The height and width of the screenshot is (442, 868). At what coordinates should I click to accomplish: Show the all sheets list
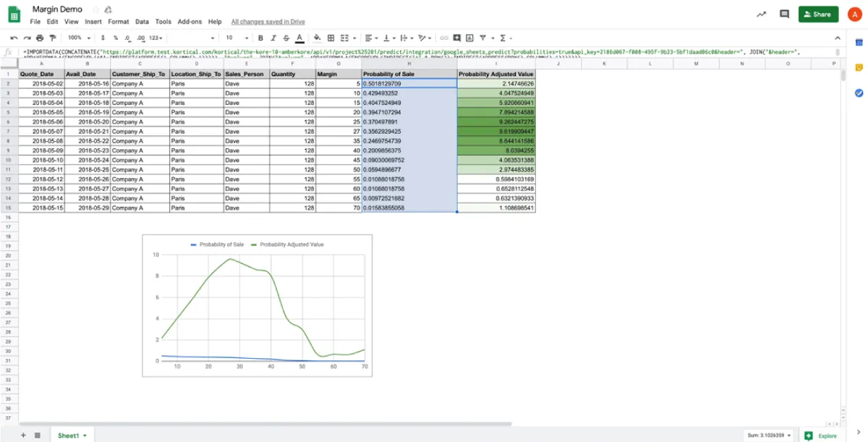click(36, 435)
